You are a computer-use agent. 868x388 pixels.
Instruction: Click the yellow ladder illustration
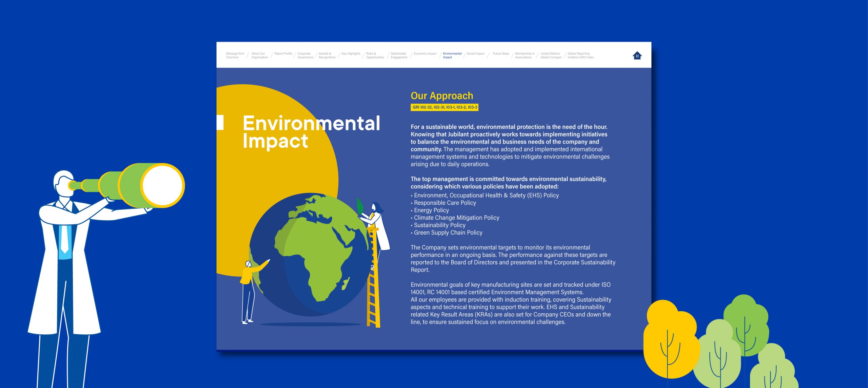tap(373, 277)
